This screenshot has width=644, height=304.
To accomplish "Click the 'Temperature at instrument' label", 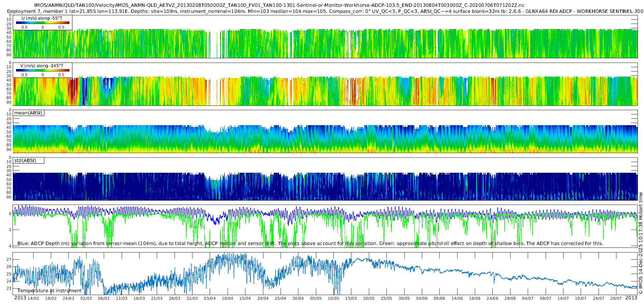I will [x=49, y=290].
